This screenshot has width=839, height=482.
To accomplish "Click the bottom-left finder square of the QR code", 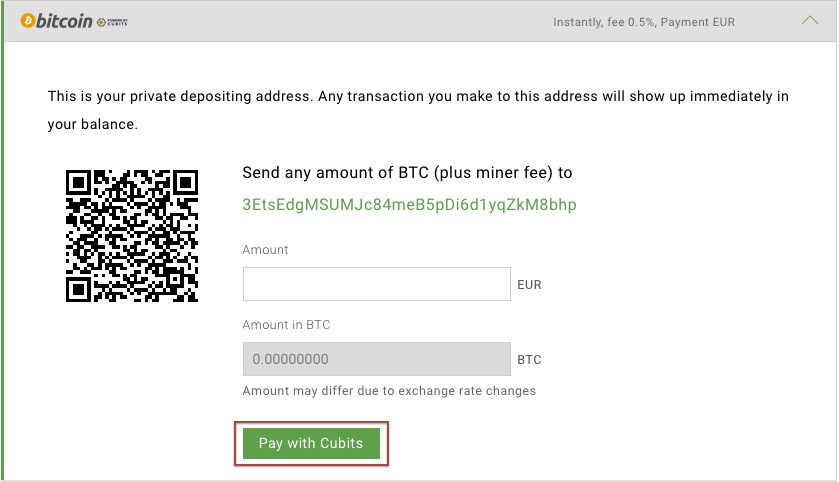I will pyautogui.click(x=79, y=289).
